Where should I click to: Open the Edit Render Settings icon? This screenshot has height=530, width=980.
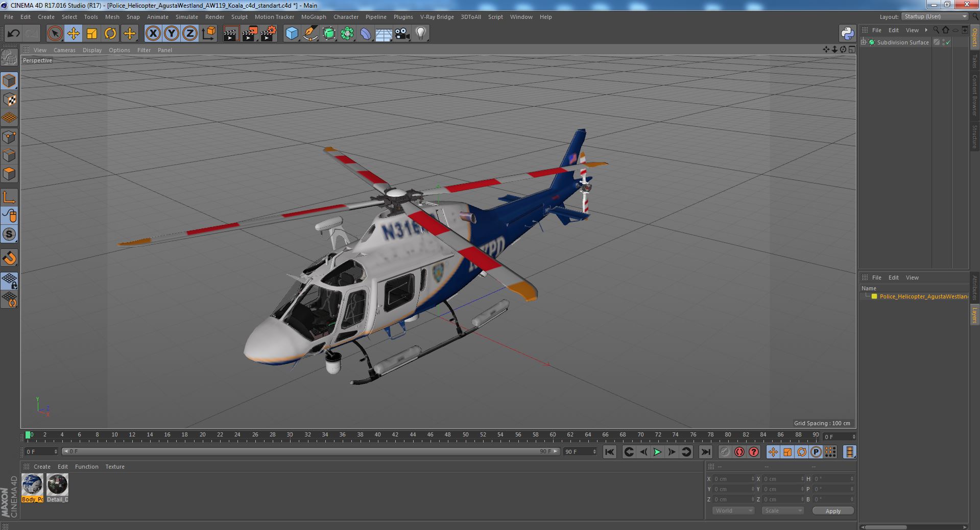pos(269,34)
